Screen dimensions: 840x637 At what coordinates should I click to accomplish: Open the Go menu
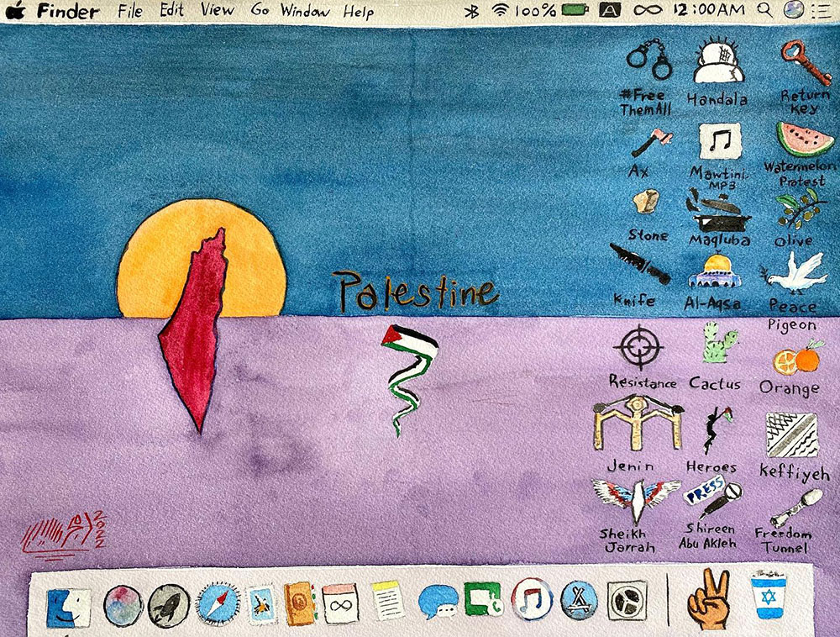click(x=260, y=9)
